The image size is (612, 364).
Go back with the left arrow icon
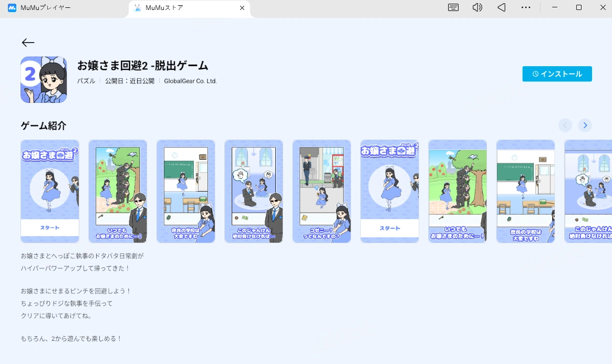coord(28,43)
